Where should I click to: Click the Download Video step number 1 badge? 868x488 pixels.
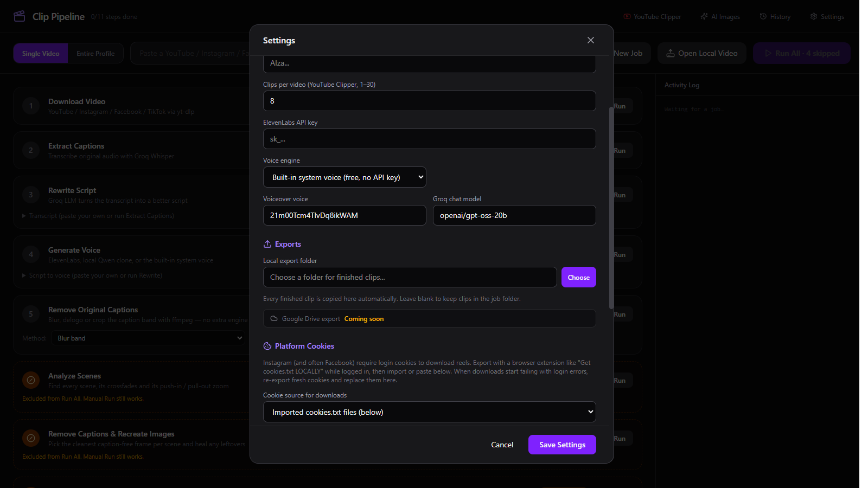point(31,106)
